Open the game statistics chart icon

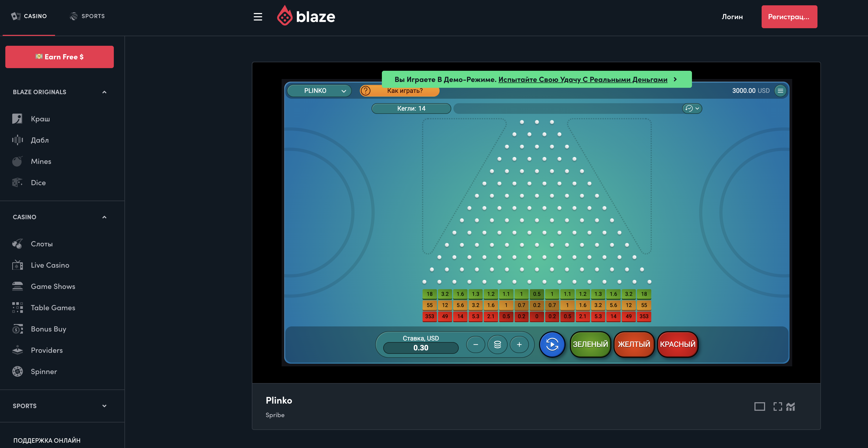pyautogui.click(x=791, y=406)
